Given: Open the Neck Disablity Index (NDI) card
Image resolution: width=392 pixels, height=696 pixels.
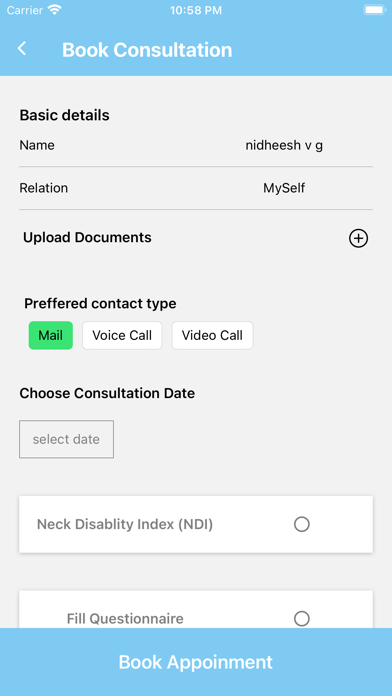Looking at the screenshot, I should click(x=196, y=524).
